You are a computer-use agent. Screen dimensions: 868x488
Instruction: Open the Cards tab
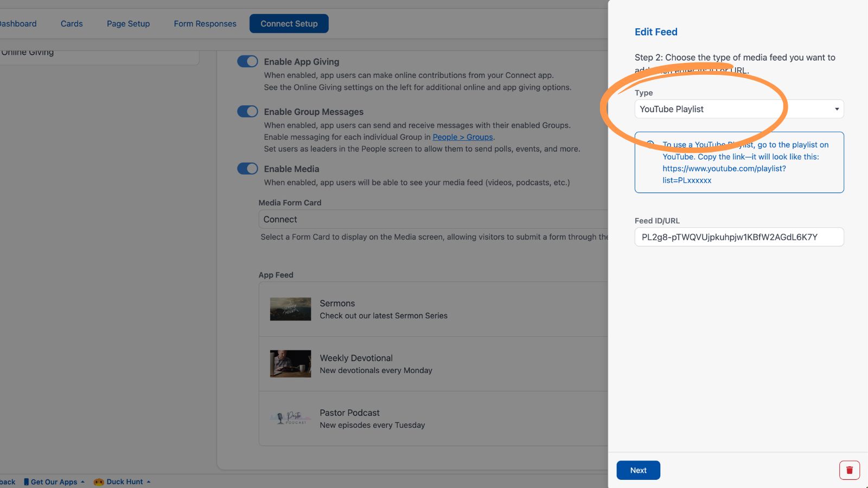[72, 23]
